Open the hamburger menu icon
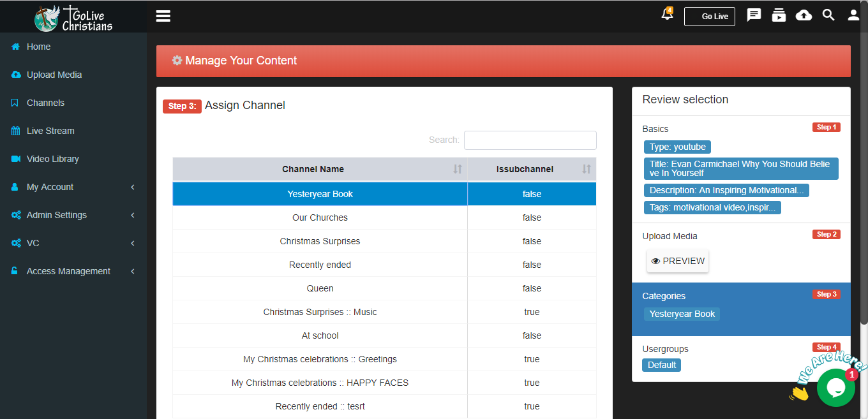Screen dimensions: 868x419 163,16
